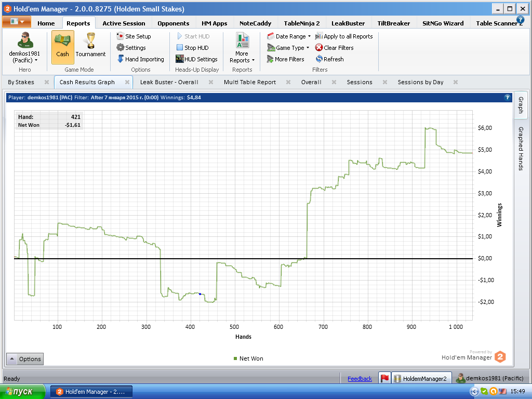532x399 pixels.
Task: Close the Cash Results Graph tab
Action: point(127,82)
